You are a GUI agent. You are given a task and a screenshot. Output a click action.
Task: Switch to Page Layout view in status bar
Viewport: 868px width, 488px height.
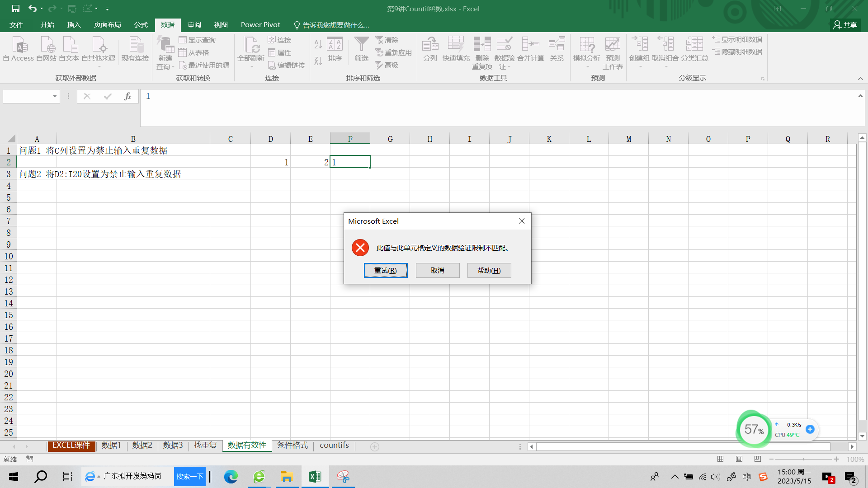[x=739, y=459]
